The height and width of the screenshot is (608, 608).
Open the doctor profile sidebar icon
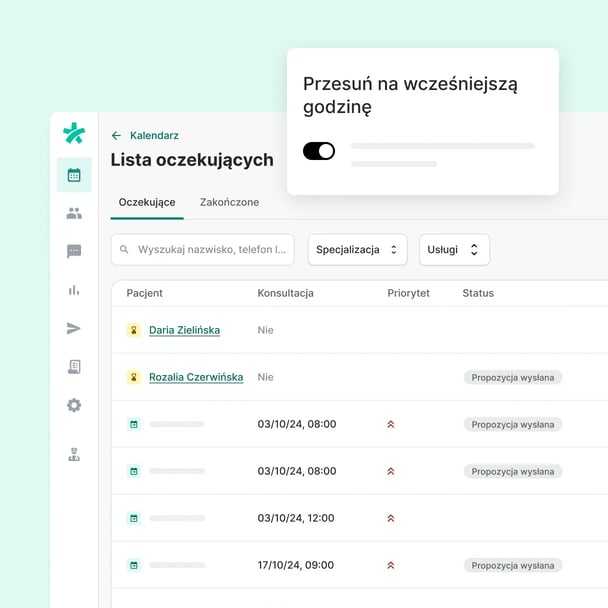coord(74,454)
